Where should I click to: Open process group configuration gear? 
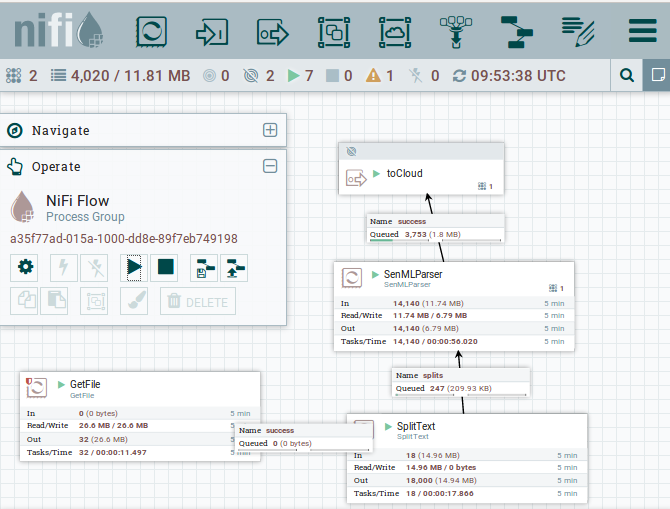[x=24, y=268]
